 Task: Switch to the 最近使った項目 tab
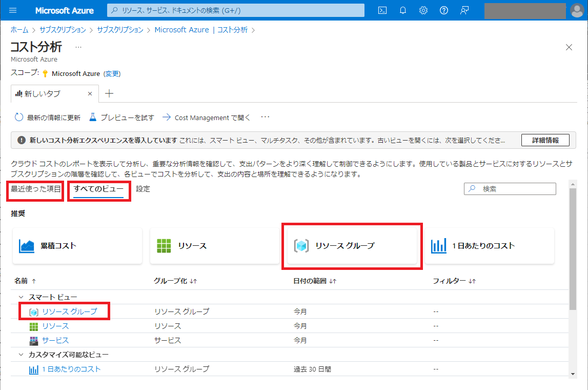click(36, 189)
